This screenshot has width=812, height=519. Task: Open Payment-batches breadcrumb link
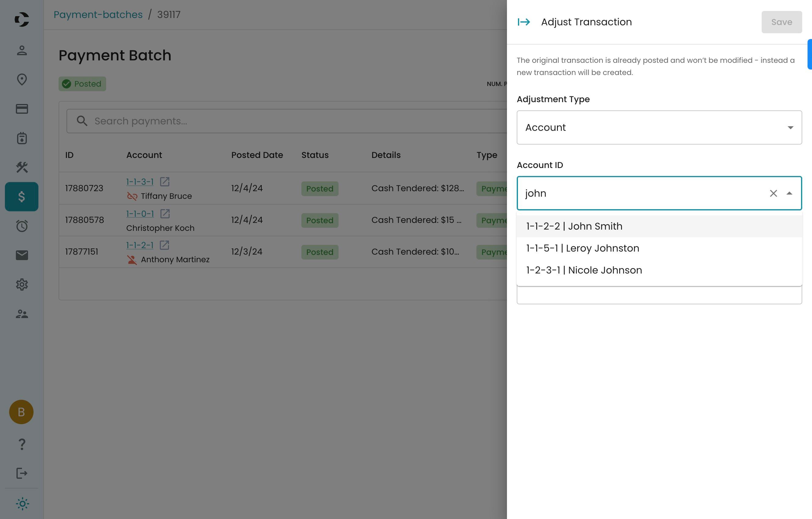pyautogui.click(x=98, y=15)
